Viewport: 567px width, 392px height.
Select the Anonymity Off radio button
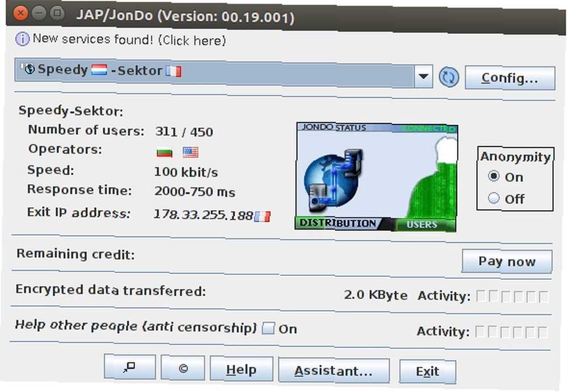[x=494, y=198]
